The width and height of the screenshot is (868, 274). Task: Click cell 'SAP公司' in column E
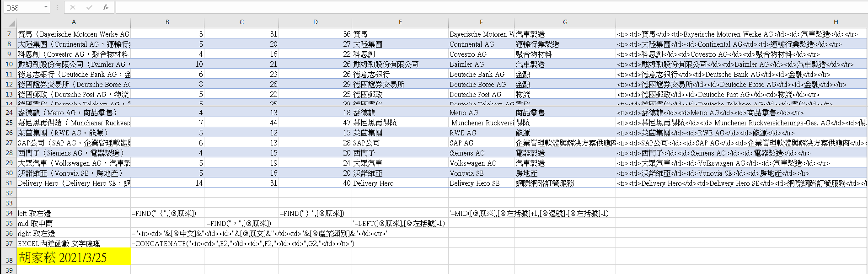[400, 143]
